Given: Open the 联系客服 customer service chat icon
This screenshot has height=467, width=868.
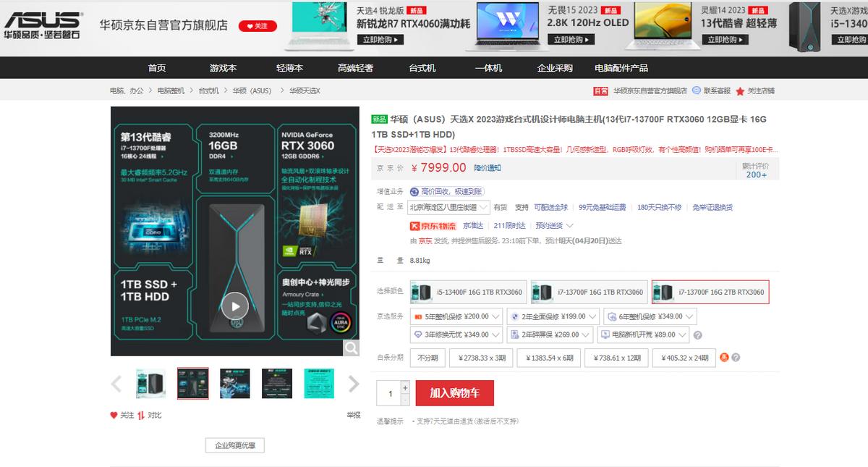Looking at the screenshot, I should pyautogui.click(x=697, y=91).
